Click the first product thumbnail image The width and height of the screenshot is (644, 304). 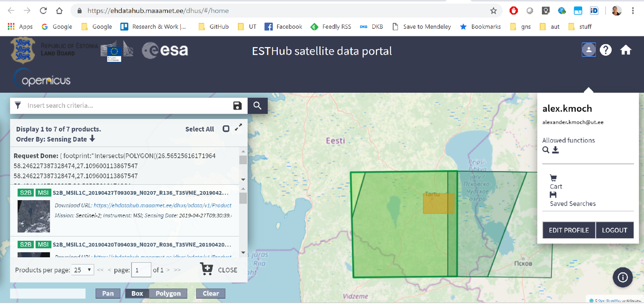click(x=33, y=216)
